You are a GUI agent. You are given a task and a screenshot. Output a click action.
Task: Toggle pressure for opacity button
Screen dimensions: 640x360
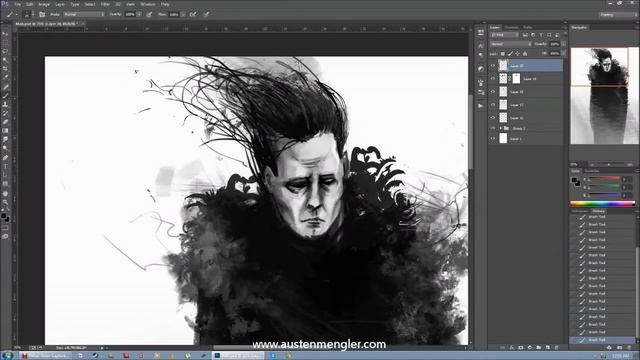coord(149,14)
